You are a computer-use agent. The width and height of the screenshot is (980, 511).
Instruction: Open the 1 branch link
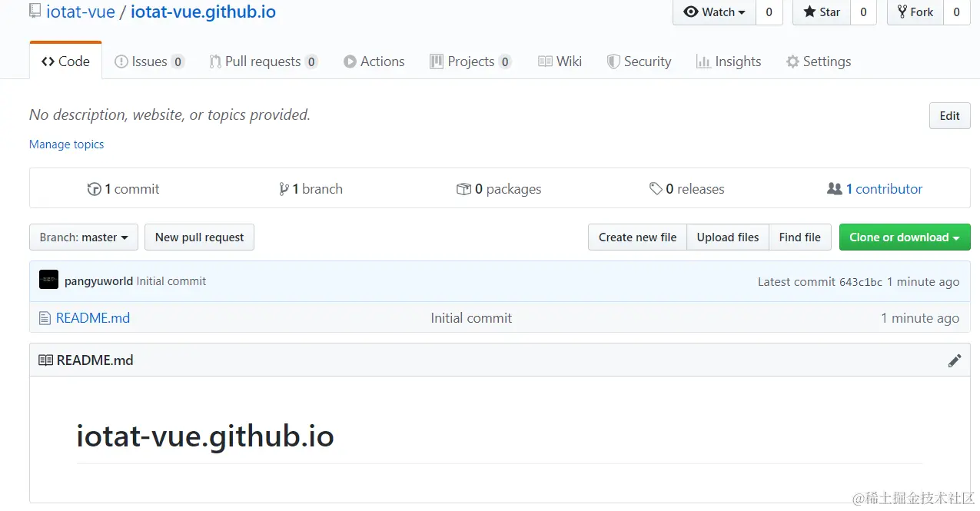point(311,189)
